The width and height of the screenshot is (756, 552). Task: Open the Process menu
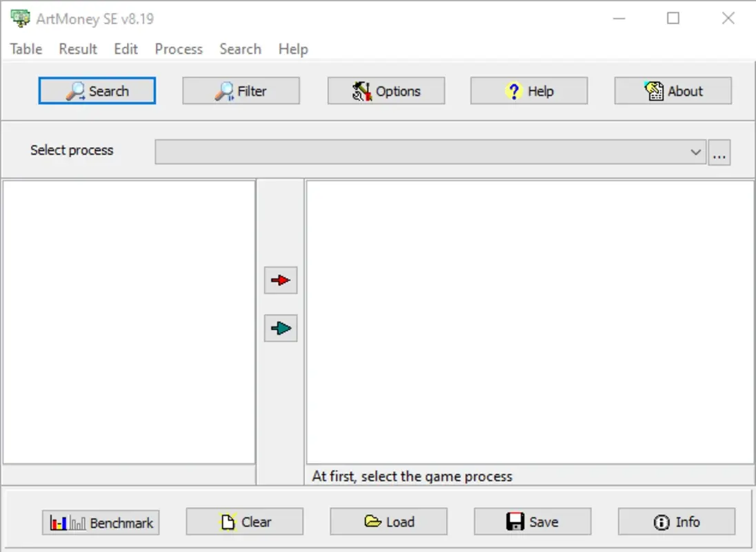tap(179, 49)
